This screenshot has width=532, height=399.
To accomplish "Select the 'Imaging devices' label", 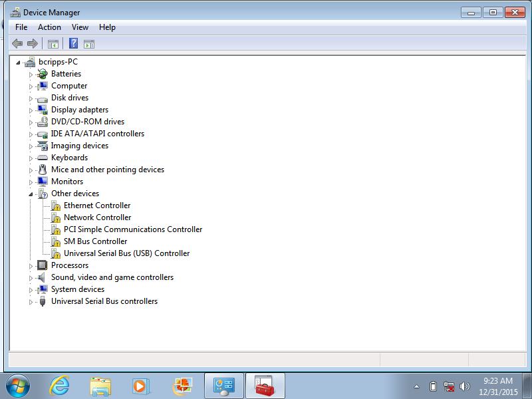I will point(80,146).
